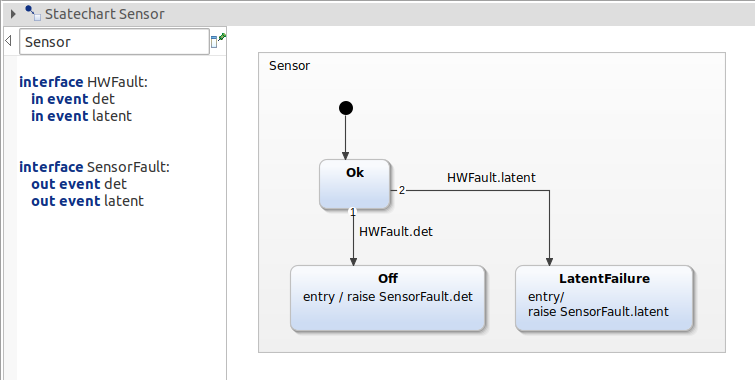Click the Sensor region title label

pyautogui.click(x=289, y=66)
